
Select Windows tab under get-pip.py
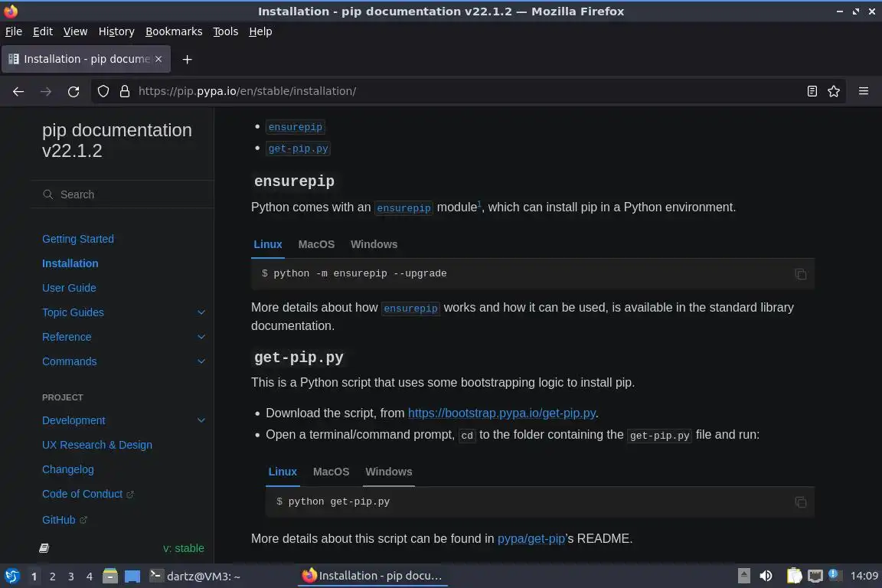(389, 472)
